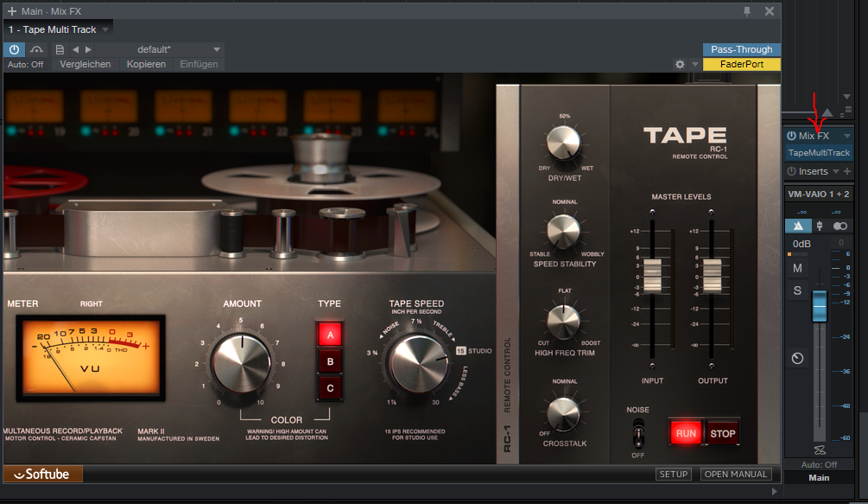Click the Vergleichen button
This screenshot has height=504, width=868.
86,64
